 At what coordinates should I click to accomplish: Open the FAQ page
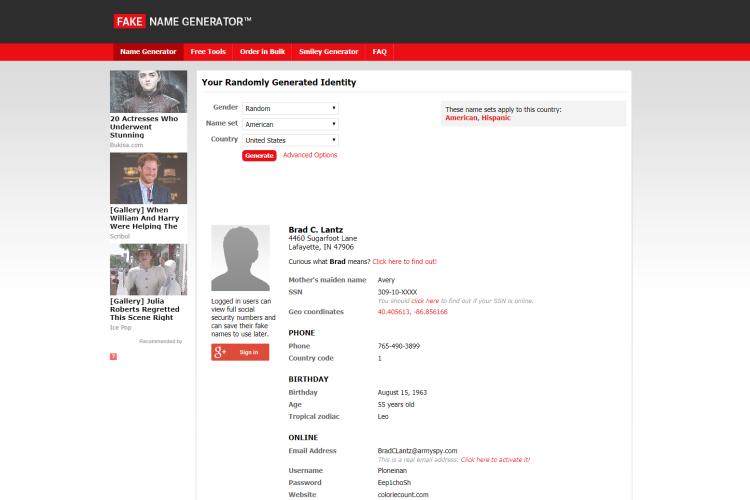point(379,52)
